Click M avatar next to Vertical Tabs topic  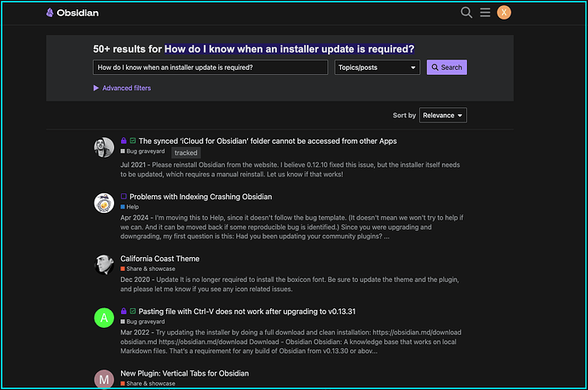pos(104,379)
